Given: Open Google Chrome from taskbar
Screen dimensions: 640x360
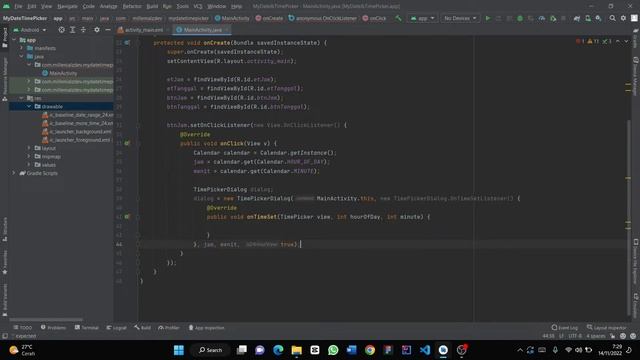Looking at the screenshot, I should [x=370, y=350].
